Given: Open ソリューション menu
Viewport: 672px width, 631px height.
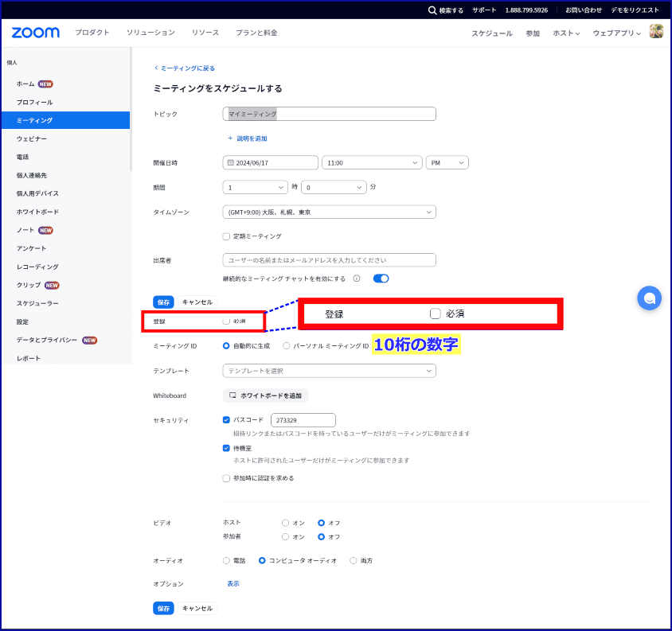Looking at the screenshot, I should tap(150, 33).
